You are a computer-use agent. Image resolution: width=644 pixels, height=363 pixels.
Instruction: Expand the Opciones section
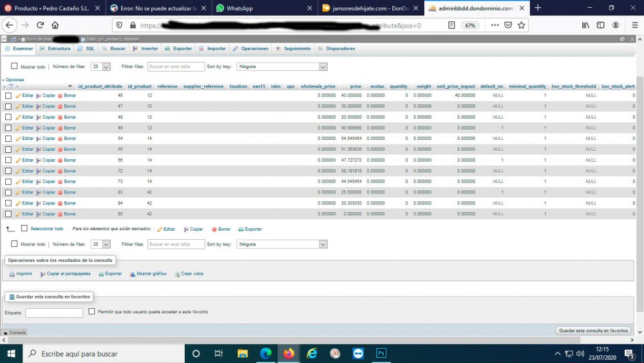click(x=14, y=80)
